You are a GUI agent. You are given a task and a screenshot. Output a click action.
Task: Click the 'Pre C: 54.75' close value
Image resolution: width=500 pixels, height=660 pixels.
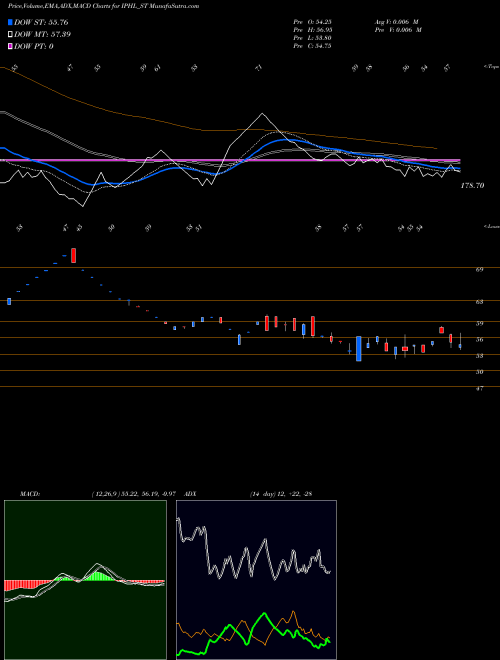[312, 46]
